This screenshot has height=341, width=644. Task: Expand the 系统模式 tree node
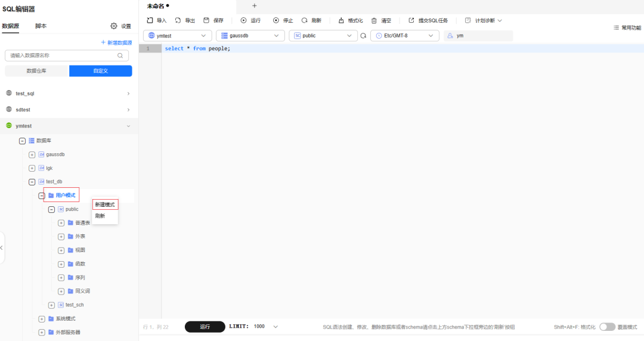click(42, 319)
